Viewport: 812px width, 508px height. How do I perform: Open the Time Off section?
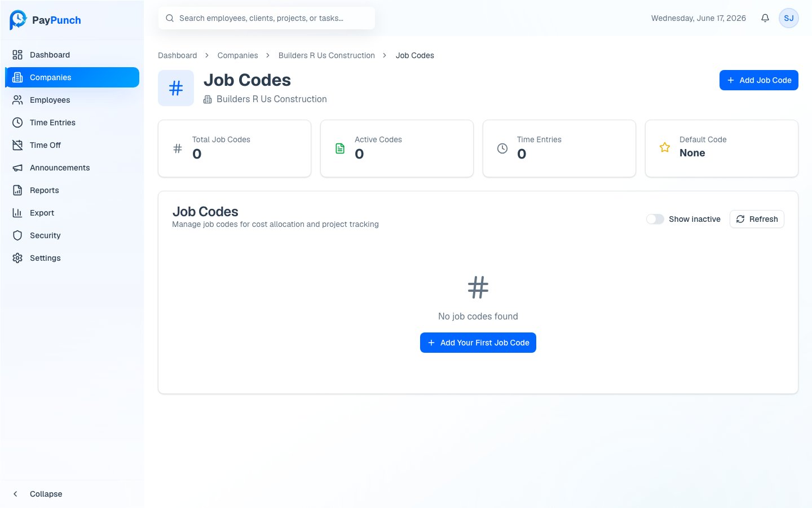coord(72,145)
